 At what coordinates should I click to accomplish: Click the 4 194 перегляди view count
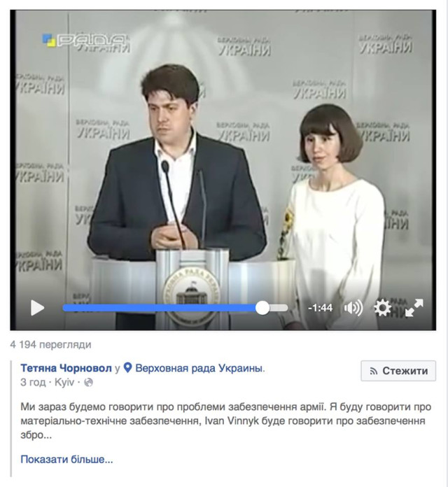click(x=50, y=344)
